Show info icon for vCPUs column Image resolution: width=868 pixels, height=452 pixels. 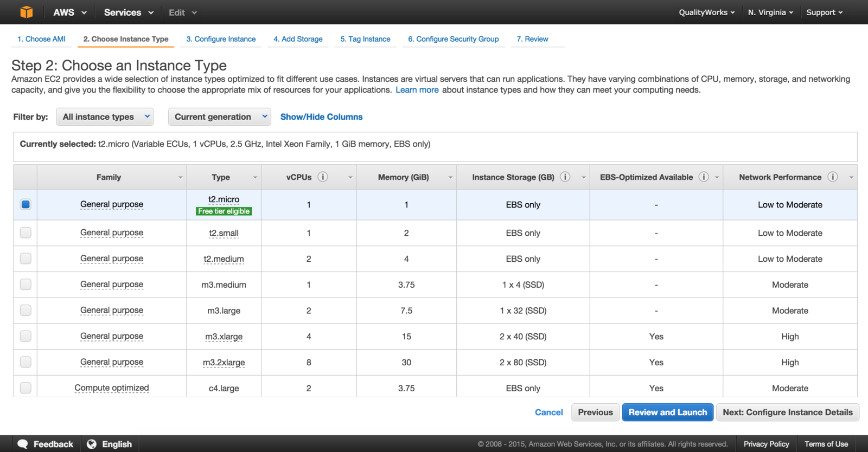(x=323, y=177)
